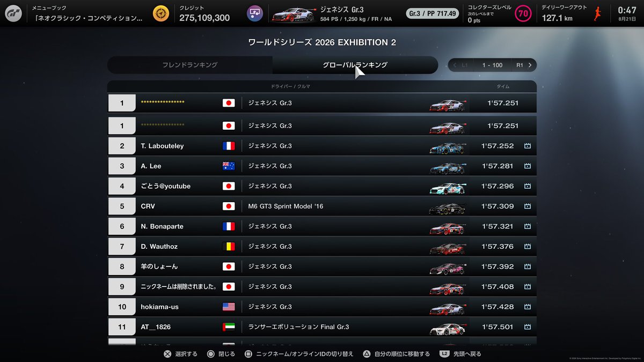
Task: Open replay icon for rank 9 entry
Action: click(528, 287)
